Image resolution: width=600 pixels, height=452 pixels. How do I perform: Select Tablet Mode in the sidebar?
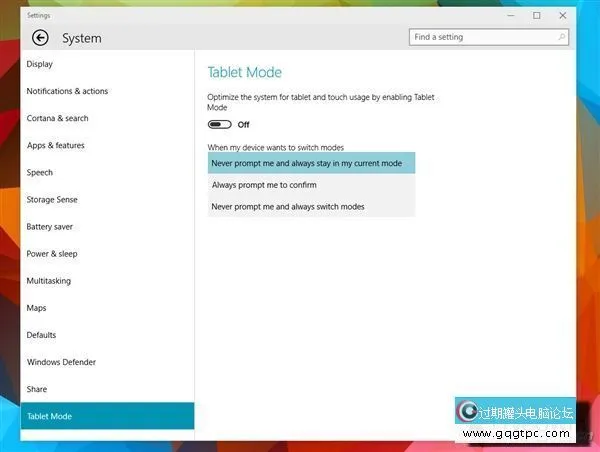tap(49, 416)
